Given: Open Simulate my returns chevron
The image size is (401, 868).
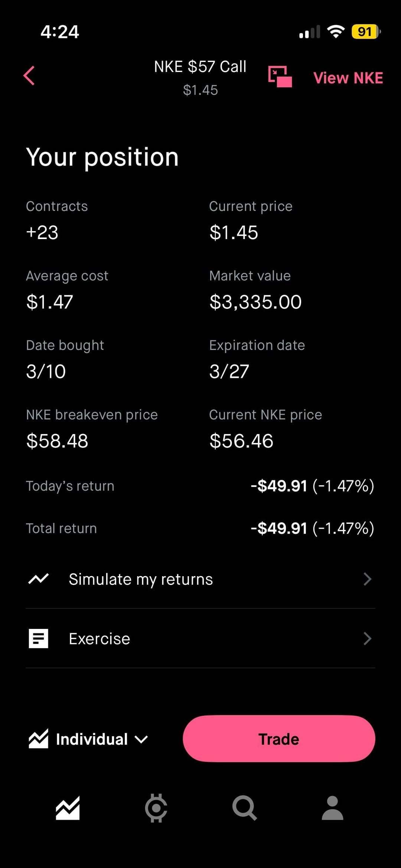Looking at the screenshot, I should [367, 579].
